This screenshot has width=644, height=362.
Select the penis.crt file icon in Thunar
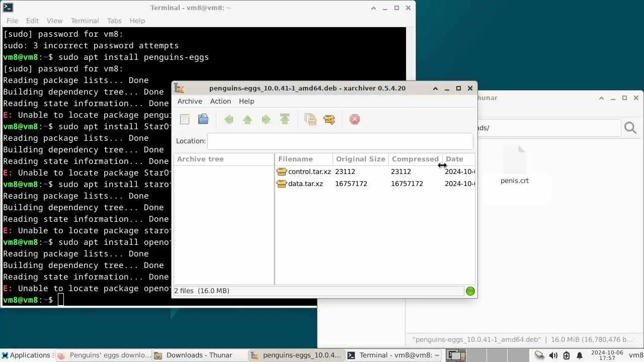[515, 159]
